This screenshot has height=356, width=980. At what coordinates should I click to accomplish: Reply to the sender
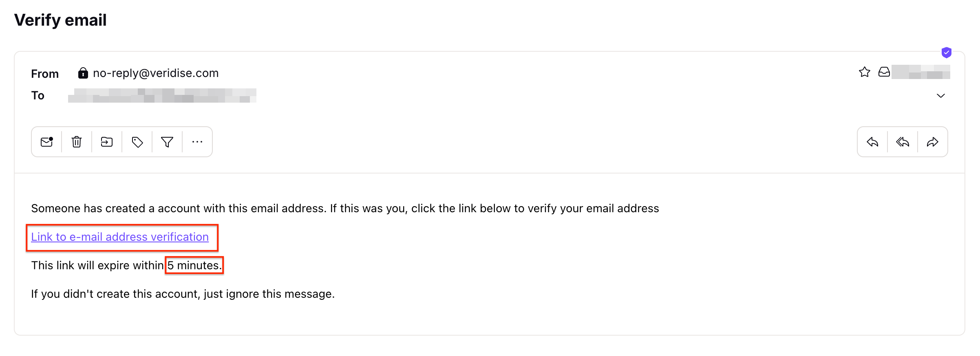[x=872, y=142]
